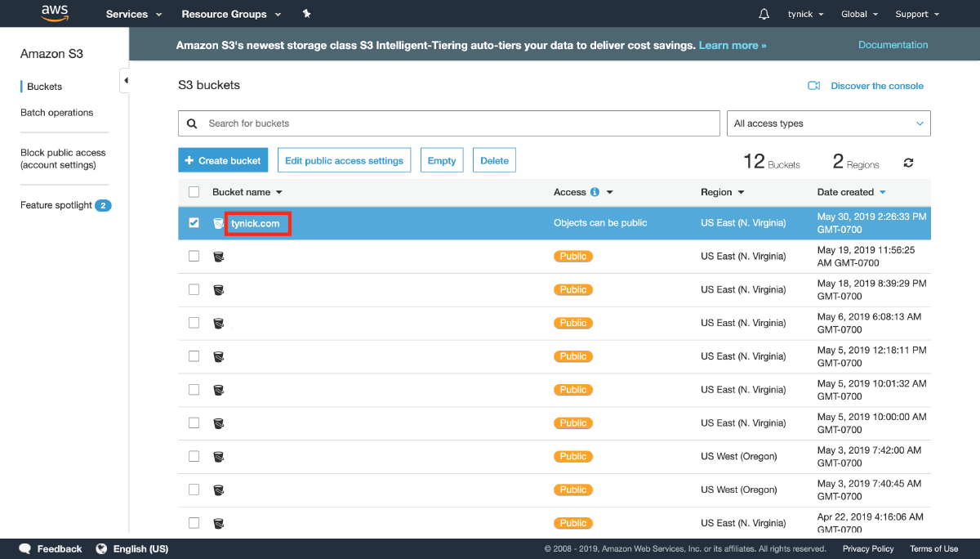This screenshot has height=559, width=980.
Task: Click bucket icon in May 18, 2019 row
Action: [218, 290]
